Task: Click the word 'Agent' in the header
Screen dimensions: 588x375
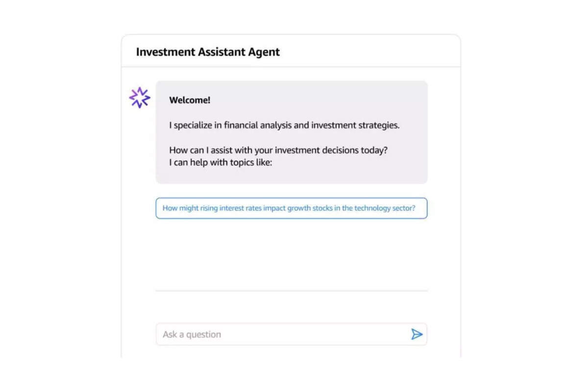Action: coord(263,52)
